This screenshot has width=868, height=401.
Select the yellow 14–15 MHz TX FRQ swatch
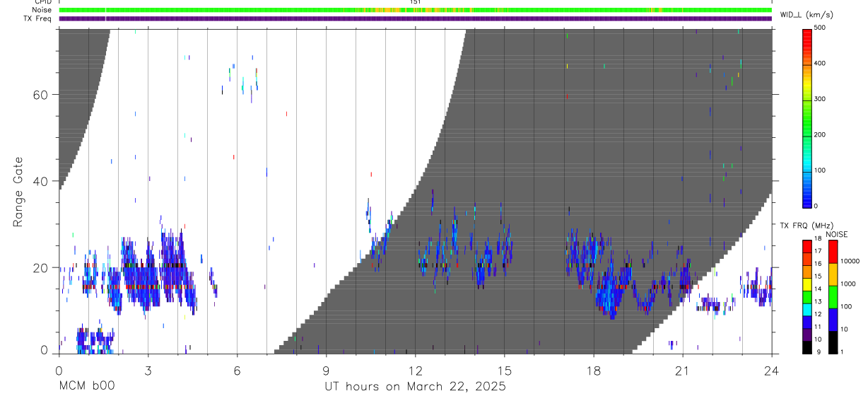coord(807,284)
